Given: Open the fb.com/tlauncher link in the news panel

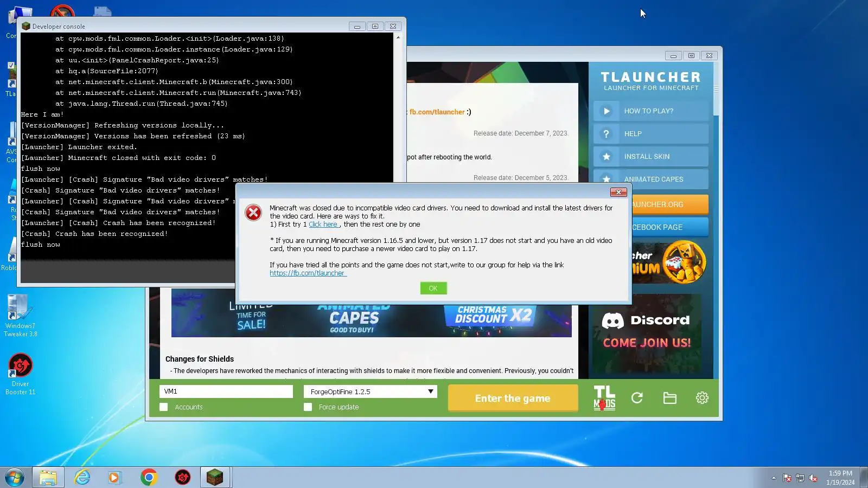Looking at the screenshot, I should pos(437,112).
